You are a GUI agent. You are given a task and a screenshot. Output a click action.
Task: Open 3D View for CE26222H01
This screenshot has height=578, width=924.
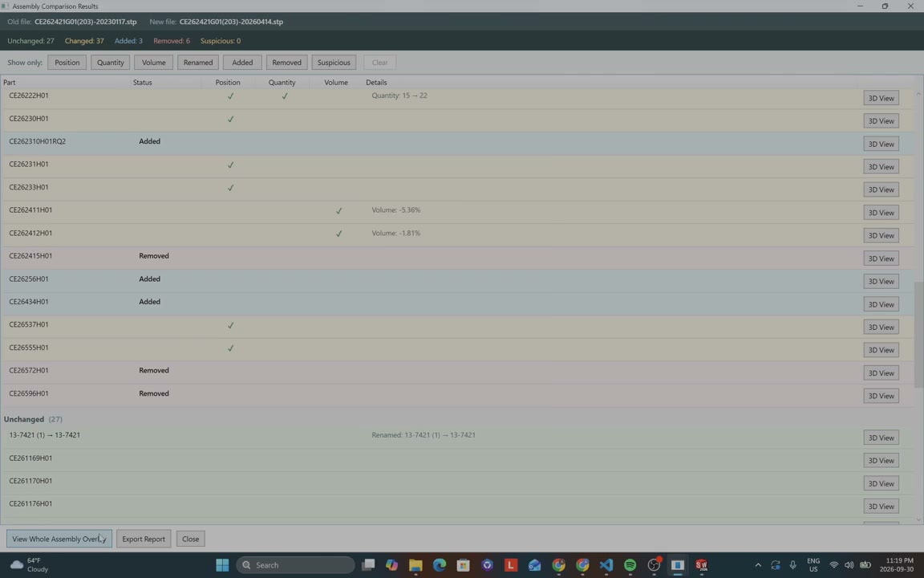tap(881, 99)
